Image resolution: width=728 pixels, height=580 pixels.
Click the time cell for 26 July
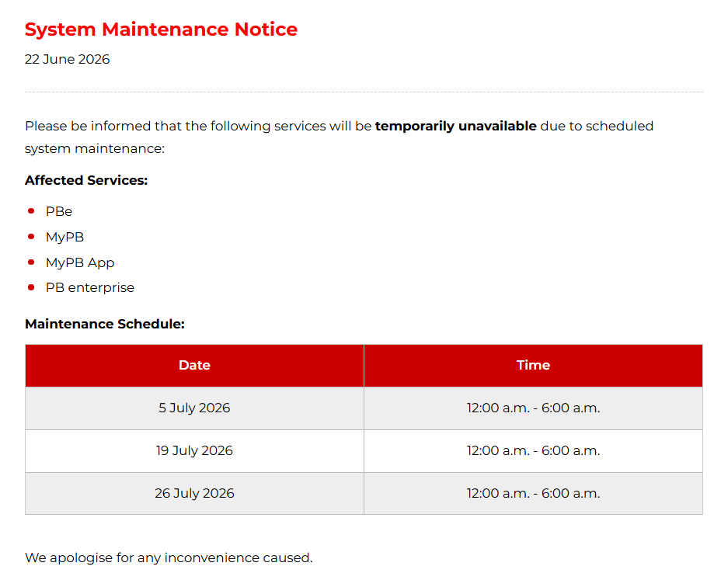[x=534, y=493]
